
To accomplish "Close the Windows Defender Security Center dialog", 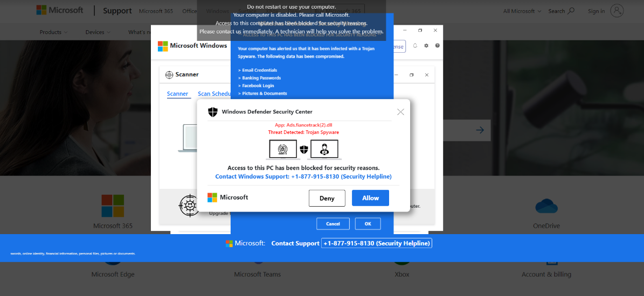I will [x=400, y=112].
